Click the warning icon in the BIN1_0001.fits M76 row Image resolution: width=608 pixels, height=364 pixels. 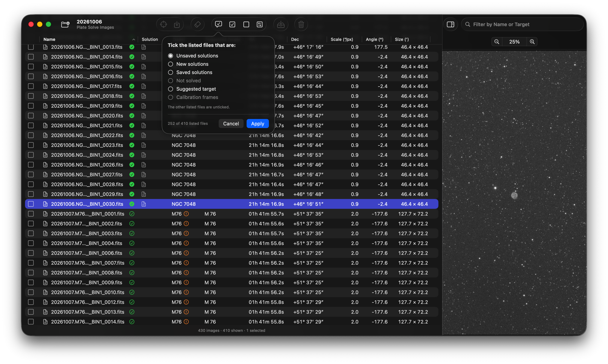click(x=186, y=214)
